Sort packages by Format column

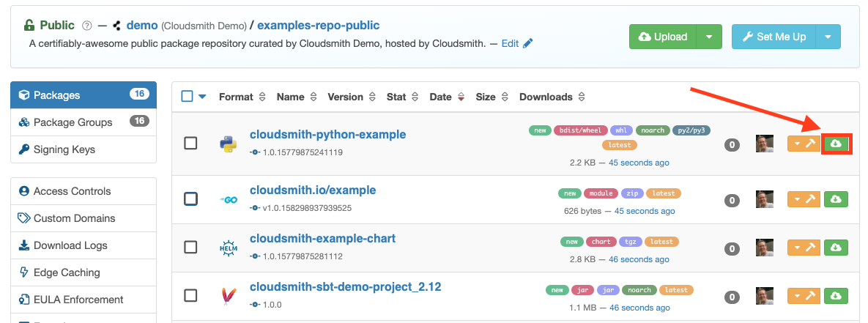[242, 97]
